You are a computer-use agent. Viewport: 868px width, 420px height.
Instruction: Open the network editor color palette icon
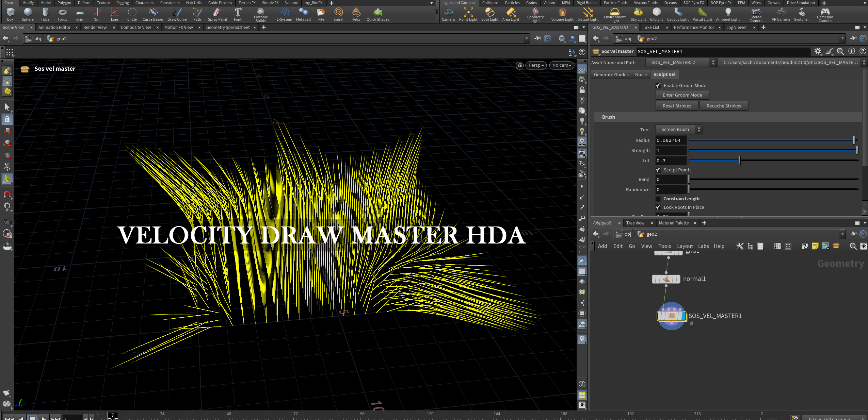tap(777, 246)
